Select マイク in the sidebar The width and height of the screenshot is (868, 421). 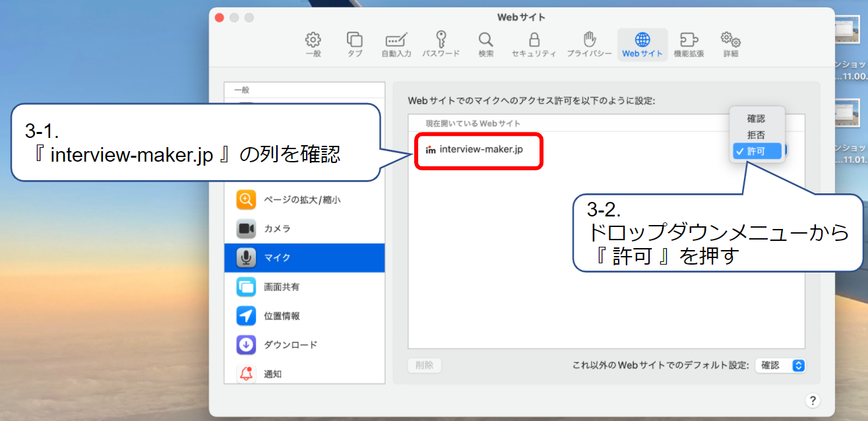(x=304, y=257)
